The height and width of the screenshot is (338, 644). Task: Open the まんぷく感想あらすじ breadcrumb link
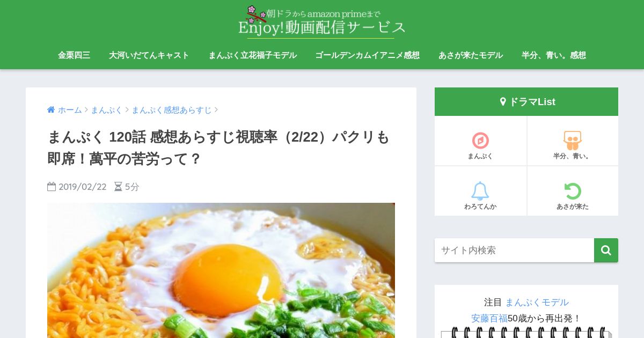pyautogui.click(x=172, y=109)
